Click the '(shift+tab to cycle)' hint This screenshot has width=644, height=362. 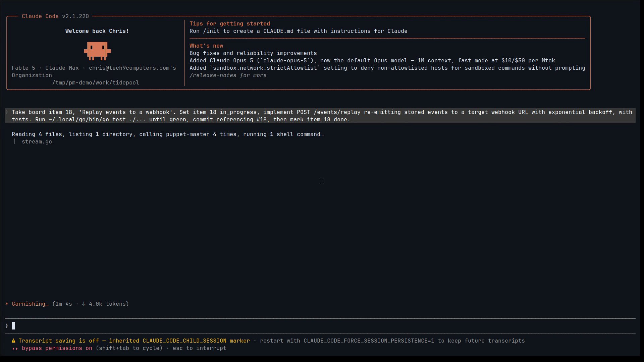coord(129,348)
